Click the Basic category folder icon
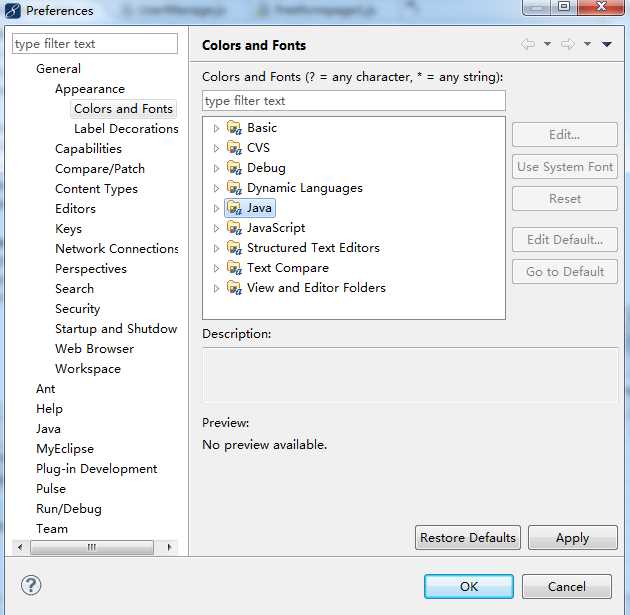 (x=234, y=128)
